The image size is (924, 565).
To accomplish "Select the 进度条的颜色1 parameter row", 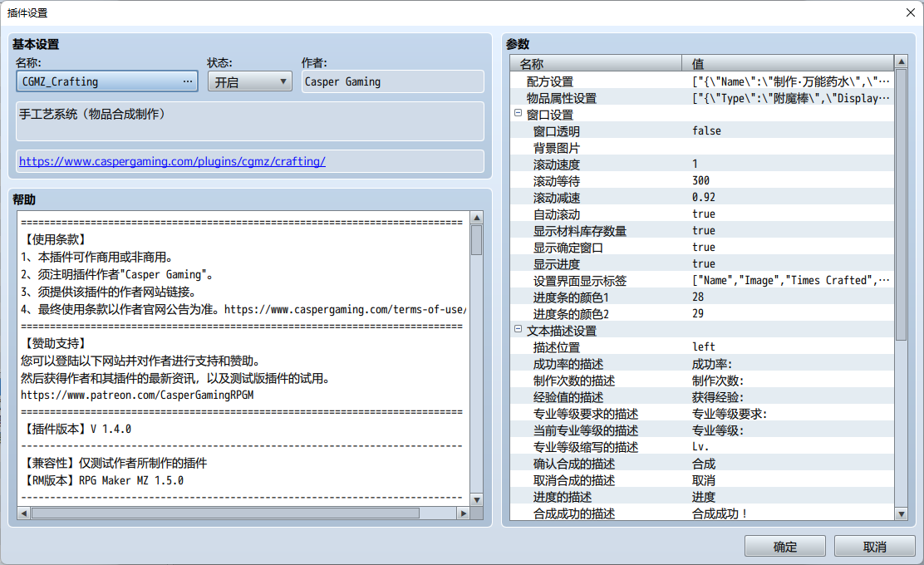I will (x=702, y=297).
